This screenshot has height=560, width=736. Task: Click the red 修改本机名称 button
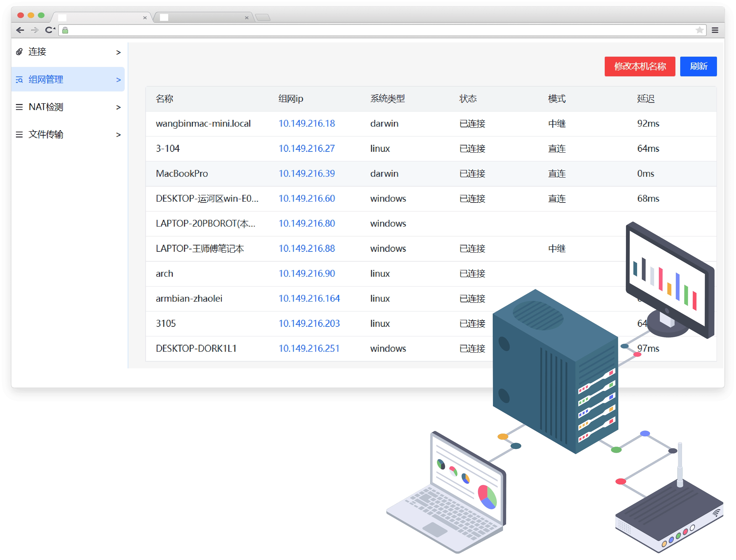coord(640,66)
